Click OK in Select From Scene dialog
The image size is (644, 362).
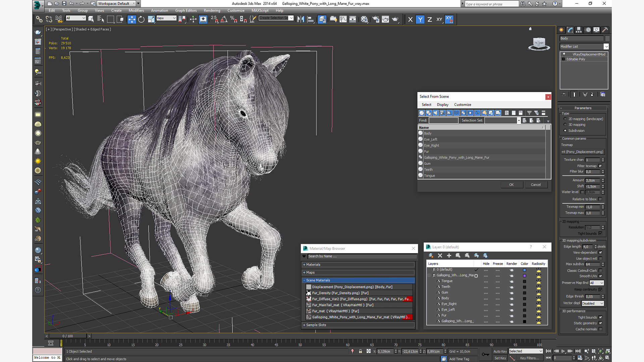(511, 185)
